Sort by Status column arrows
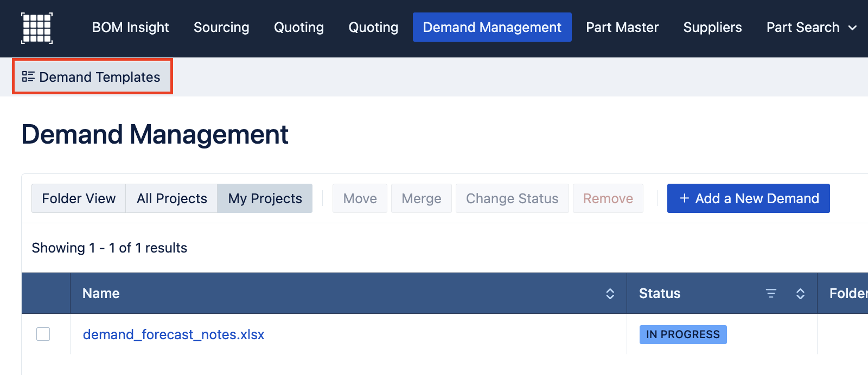Screen dimensions: 868x375 (x=800, y=294)
